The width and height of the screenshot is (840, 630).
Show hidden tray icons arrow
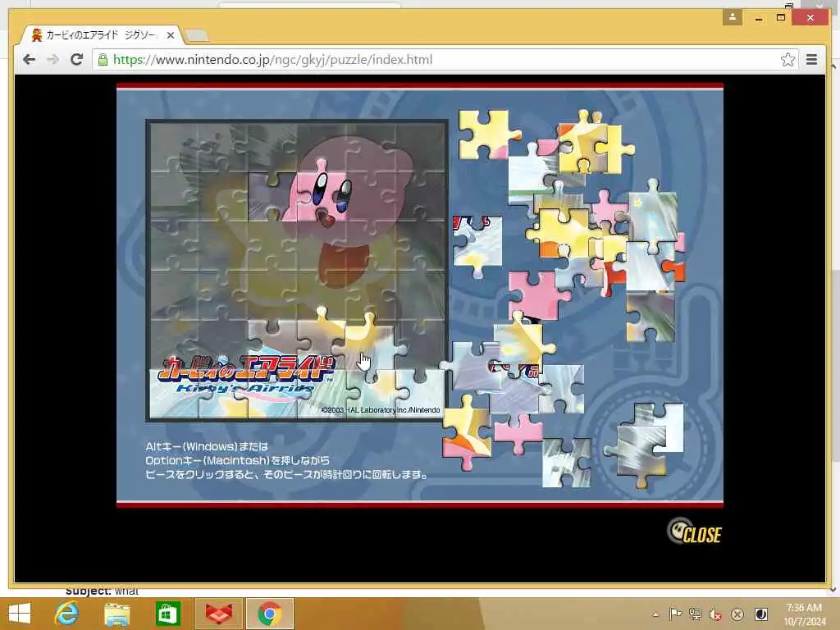(655, 615)
